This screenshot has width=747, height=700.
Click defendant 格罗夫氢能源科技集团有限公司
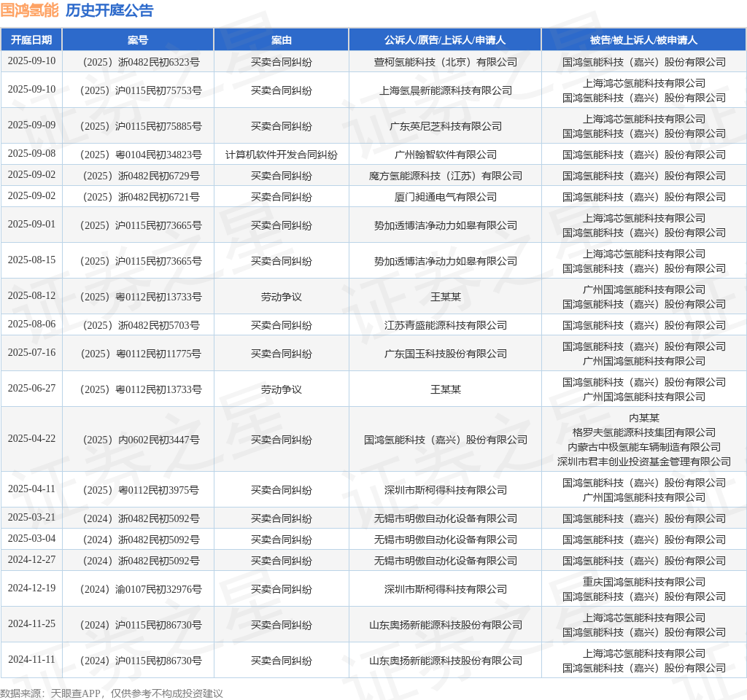pyautogui.click(x=643, y=432)
